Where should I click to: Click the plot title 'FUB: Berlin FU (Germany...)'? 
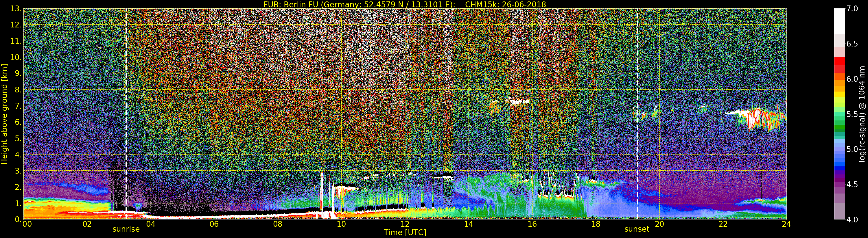(405, 4)
